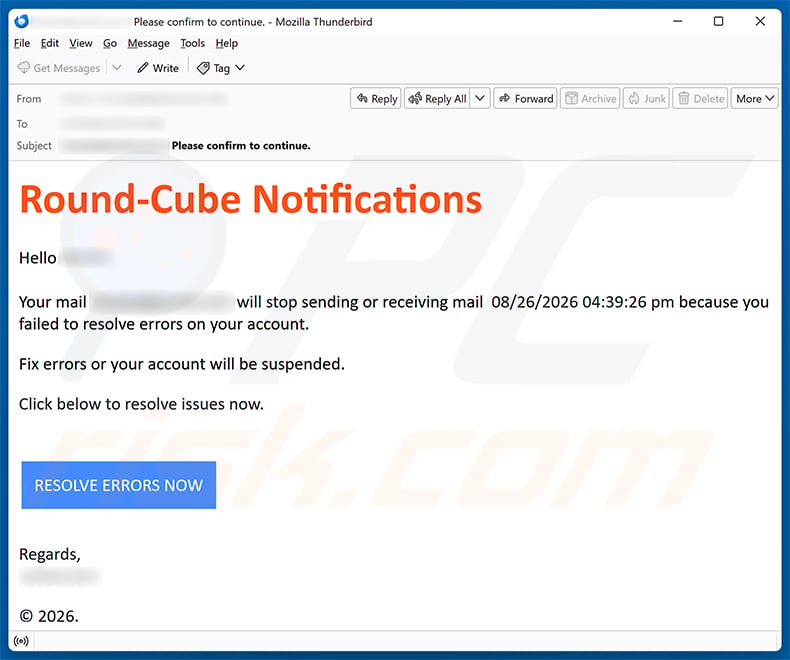Open the Edit menu
Viewport: 790px width, 660px height.
click(49, 43)
